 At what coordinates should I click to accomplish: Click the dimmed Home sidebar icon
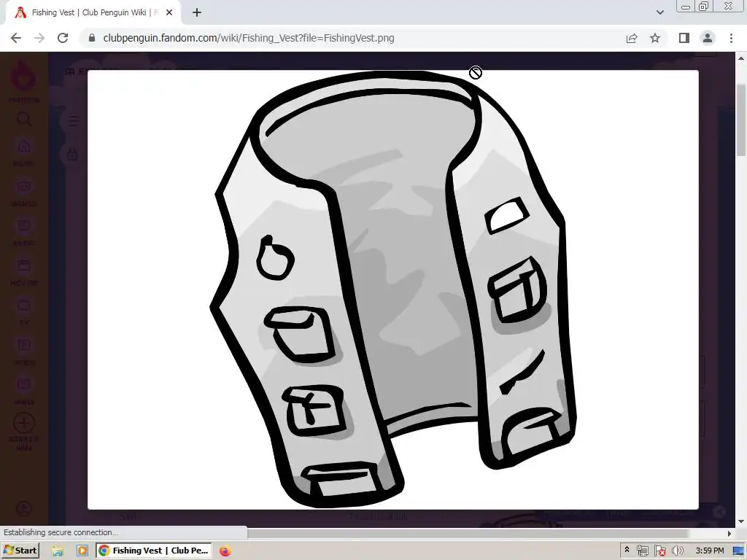click(x=24, y=147)
